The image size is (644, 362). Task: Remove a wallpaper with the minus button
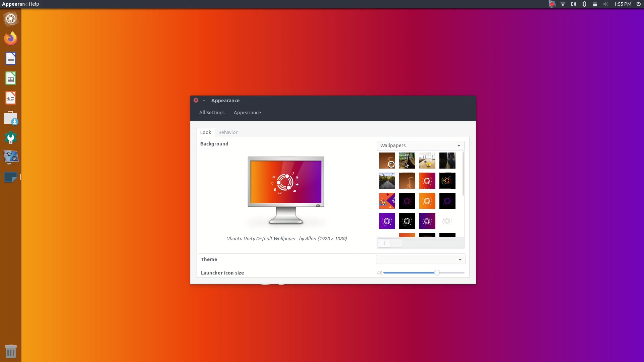point(396,243)
